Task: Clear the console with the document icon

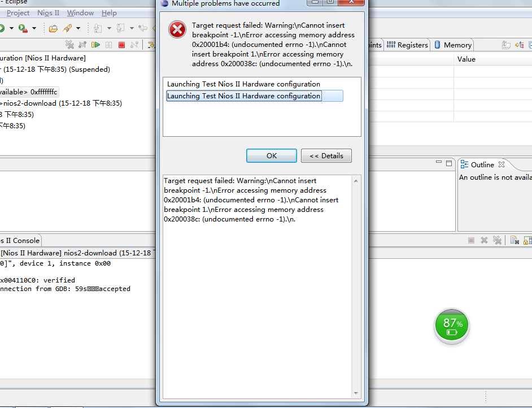Action: [x=514, y=240]
